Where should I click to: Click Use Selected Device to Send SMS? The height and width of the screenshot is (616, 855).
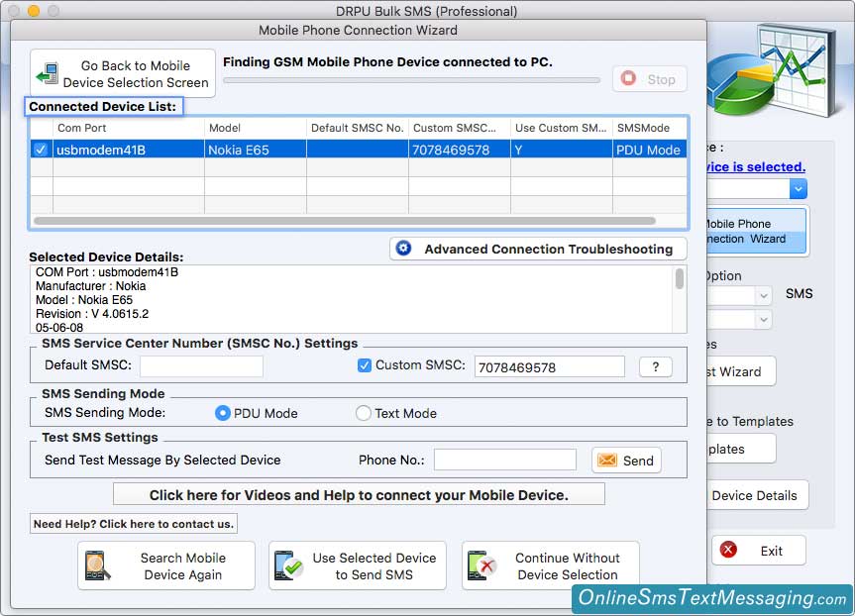pyautogui.click(x=358, y=565)
